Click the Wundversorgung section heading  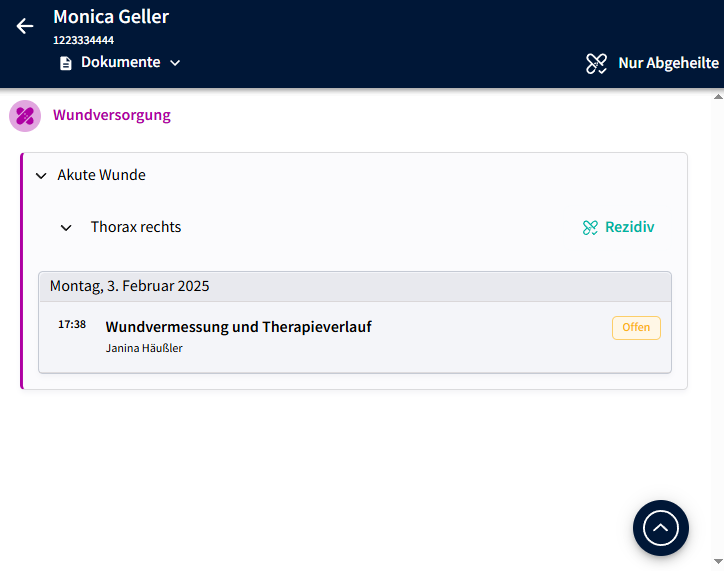pos(112,115)
